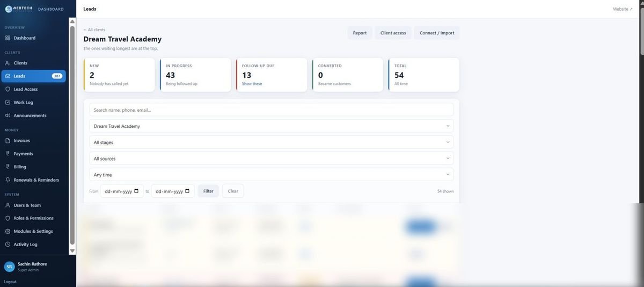
Task: Click the Clients person icon
Action: coord(8,63)
